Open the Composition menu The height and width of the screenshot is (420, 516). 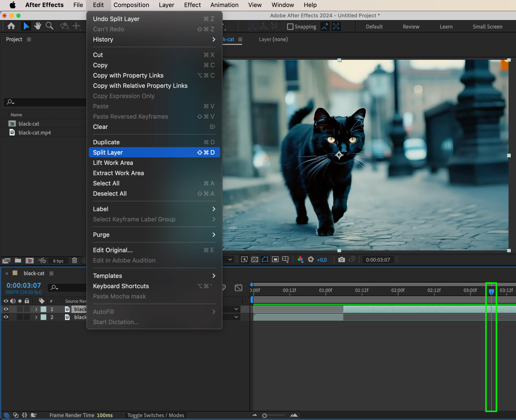(x=131, y=5)
